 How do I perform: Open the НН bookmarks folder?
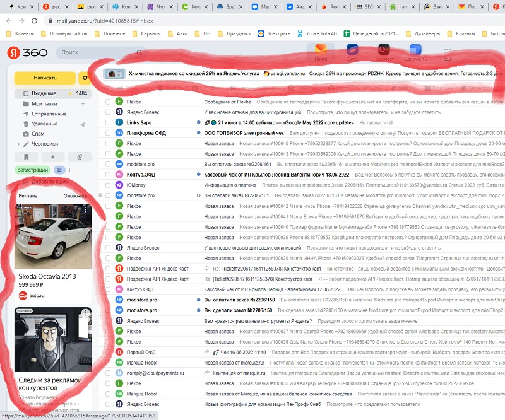(202, 33)
